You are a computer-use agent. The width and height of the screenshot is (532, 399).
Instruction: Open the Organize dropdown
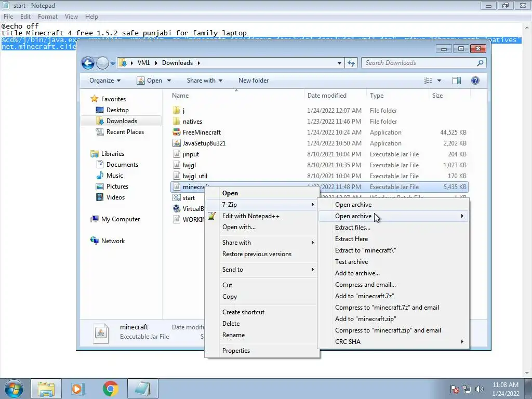tap(105, 81)
